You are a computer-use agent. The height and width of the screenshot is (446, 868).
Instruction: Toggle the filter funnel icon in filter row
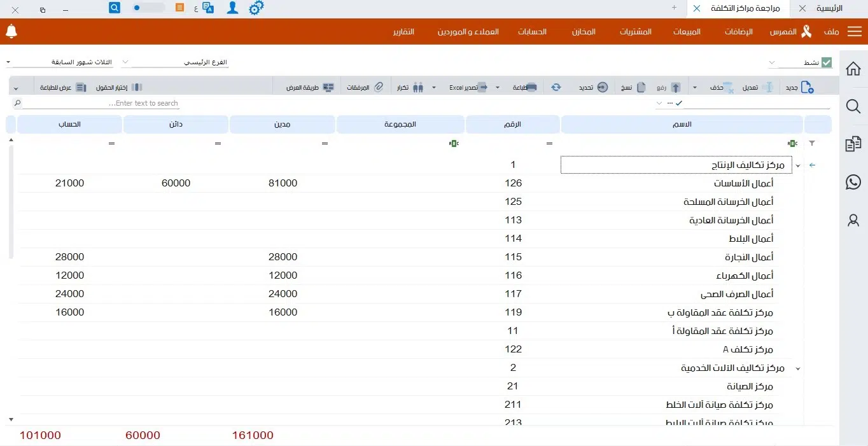[x=811, y=144]
